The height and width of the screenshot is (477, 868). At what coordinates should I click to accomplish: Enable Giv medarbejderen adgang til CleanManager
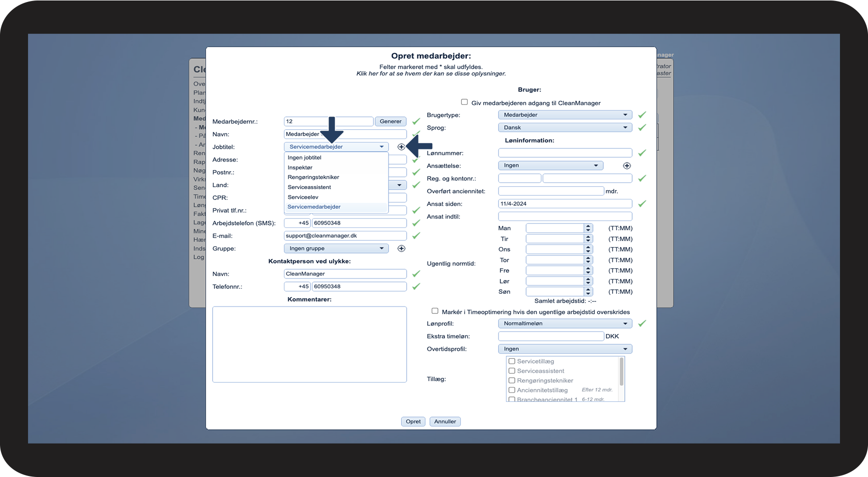click(464, 102)
